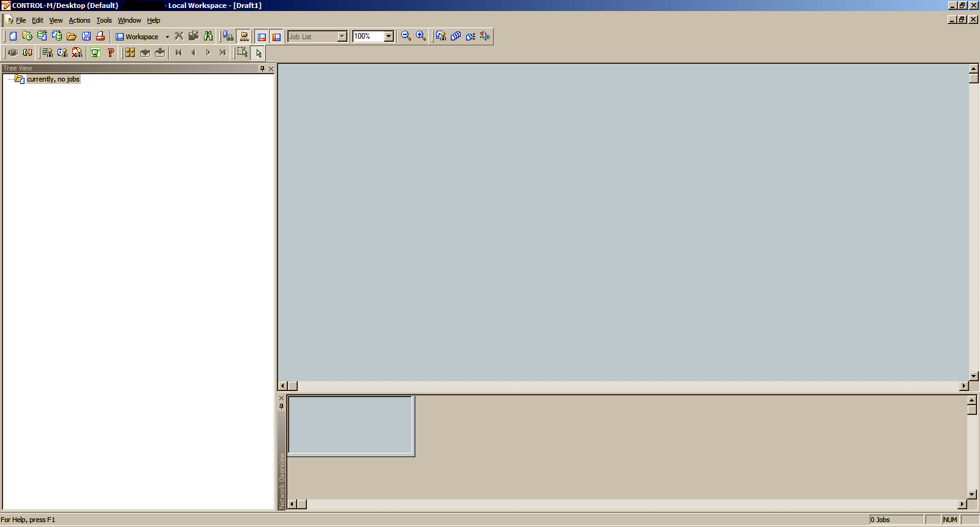The image size is (980, 527).
Task: Close the Tree View panel
Action: [271, 69]
